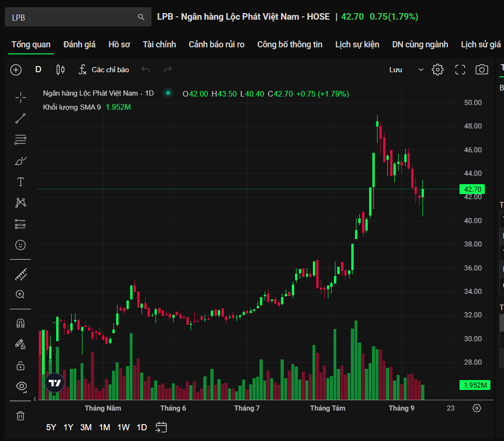
Task: Open the DN cùng ngành tab
Action: tap(420, 45)
